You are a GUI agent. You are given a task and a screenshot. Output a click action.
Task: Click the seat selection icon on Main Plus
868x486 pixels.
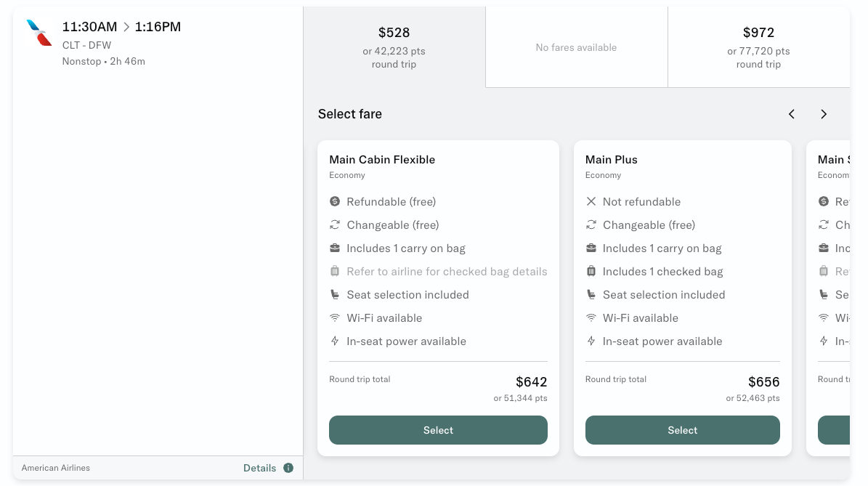591,294
